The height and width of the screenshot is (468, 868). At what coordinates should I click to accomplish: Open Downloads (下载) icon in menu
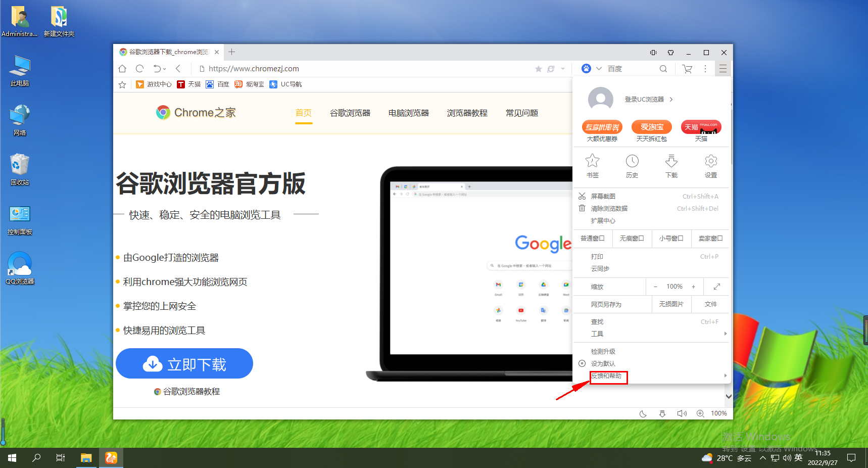671,161
